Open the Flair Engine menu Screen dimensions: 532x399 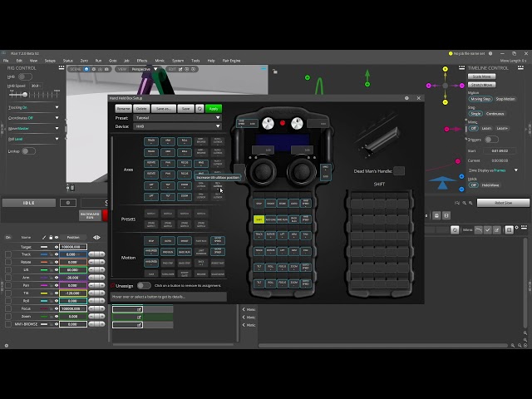coord(231,61)
